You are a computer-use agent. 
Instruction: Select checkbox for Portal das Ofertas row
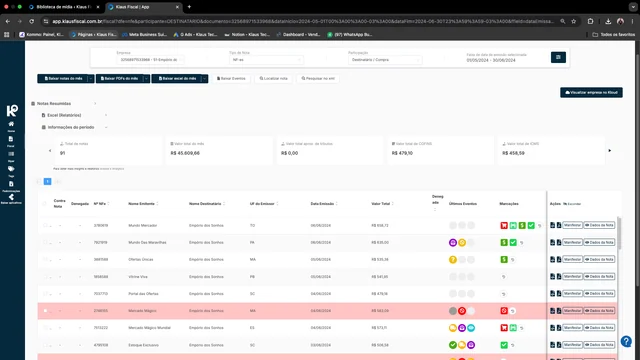45,293
